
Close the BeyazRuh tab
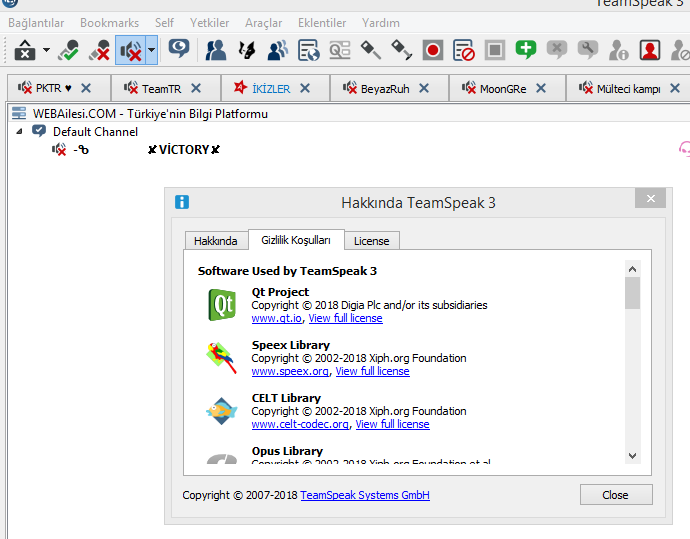pyautogui.click(x=424, y=88)
